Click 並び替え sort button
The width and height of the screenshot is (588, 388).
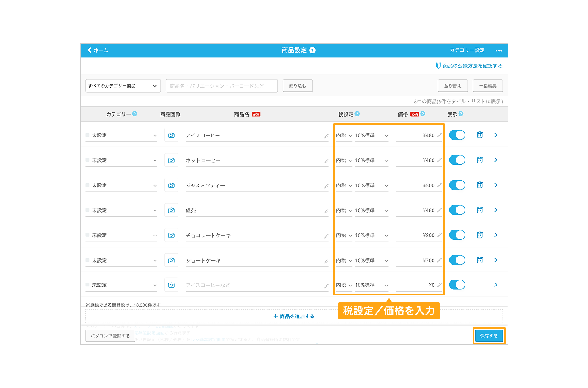coord(453,86)
